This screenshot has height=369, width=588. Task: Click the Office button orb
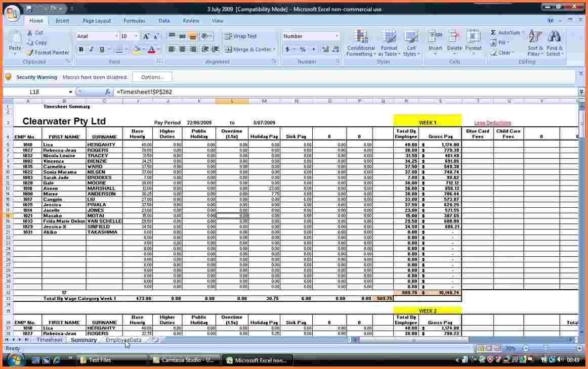click(x=12, y=14)
